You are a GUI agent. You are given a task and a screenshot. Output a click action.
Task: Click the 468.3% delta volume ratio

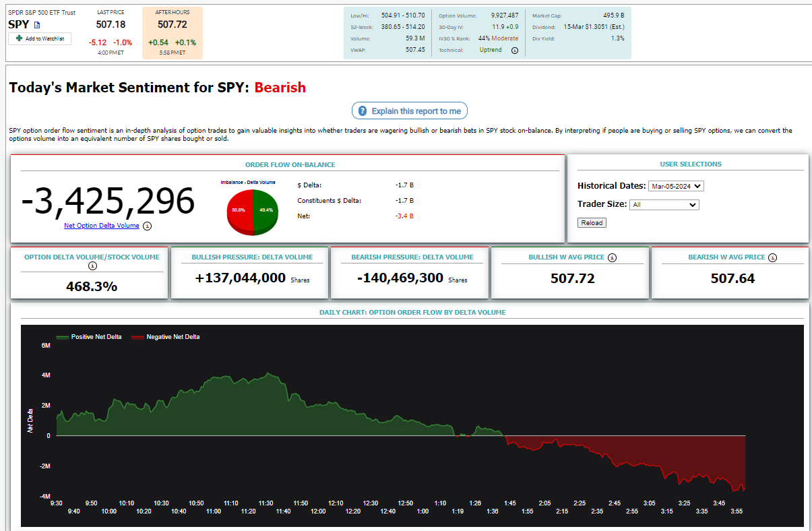click(92, 286)
